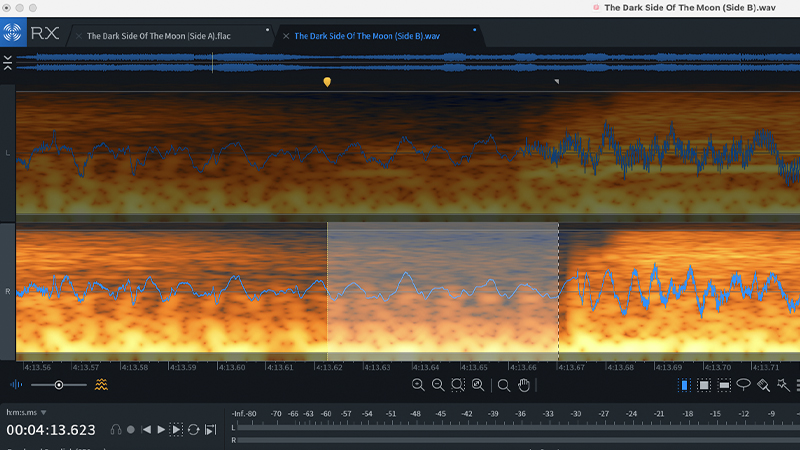This screenshot has width=800, height=450.
Task: Select the Brush selection tool
Action: 763,385
